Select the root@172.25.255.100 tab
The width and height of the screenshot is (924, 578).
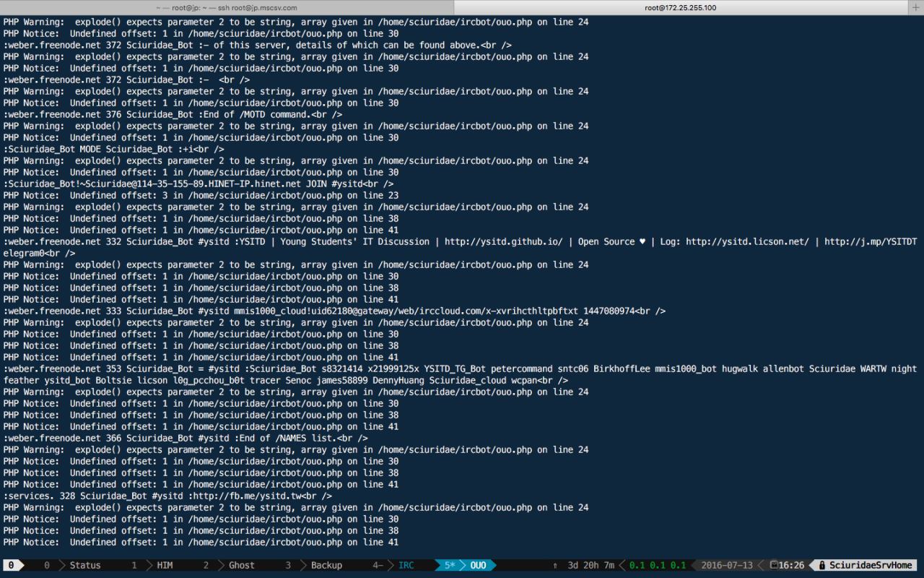point(680,7)
